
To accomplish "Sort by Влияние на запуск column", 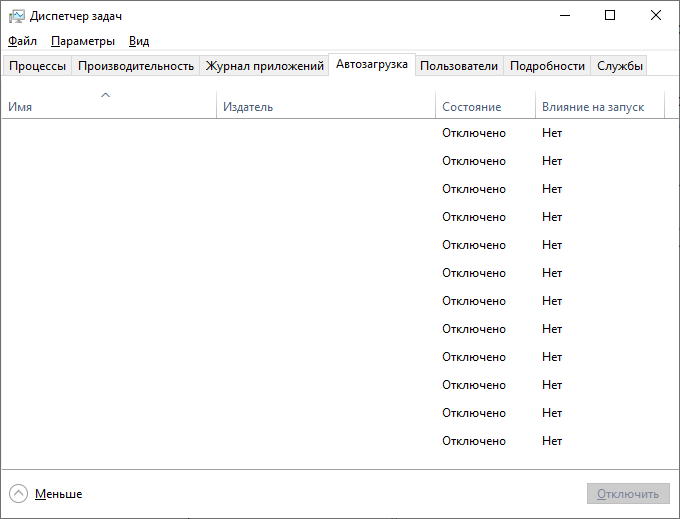I will coord(600,104).
